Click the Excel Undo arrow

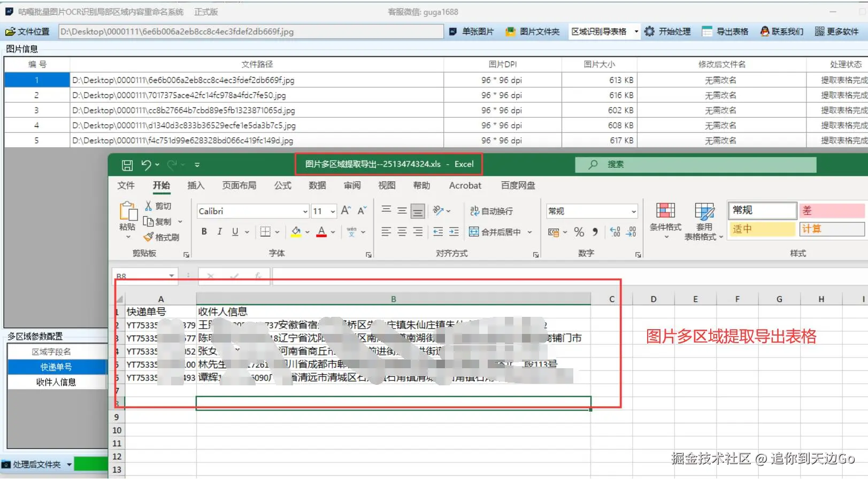pyautogui.click(x=146, y=165)
